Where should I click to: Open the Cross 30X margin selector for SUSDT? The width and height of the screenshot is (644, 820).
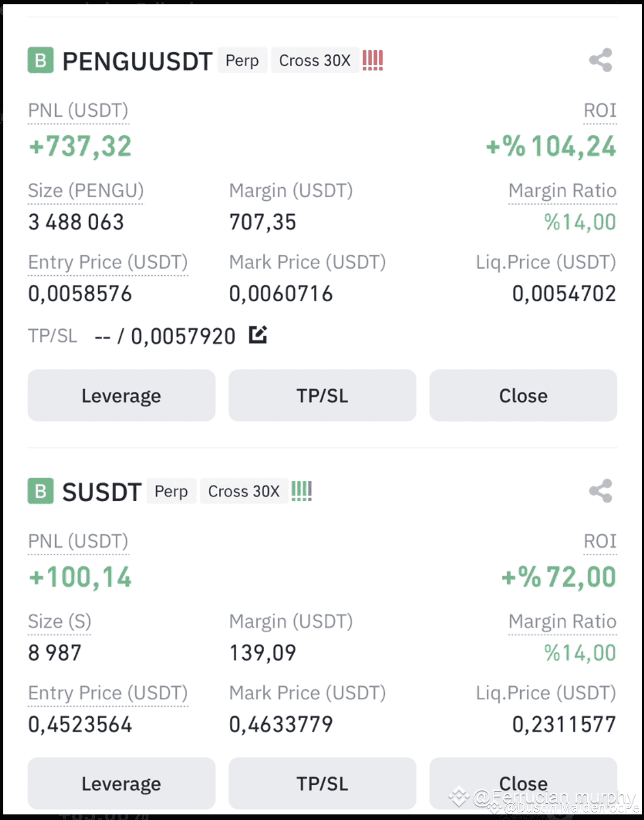(243, 491)
